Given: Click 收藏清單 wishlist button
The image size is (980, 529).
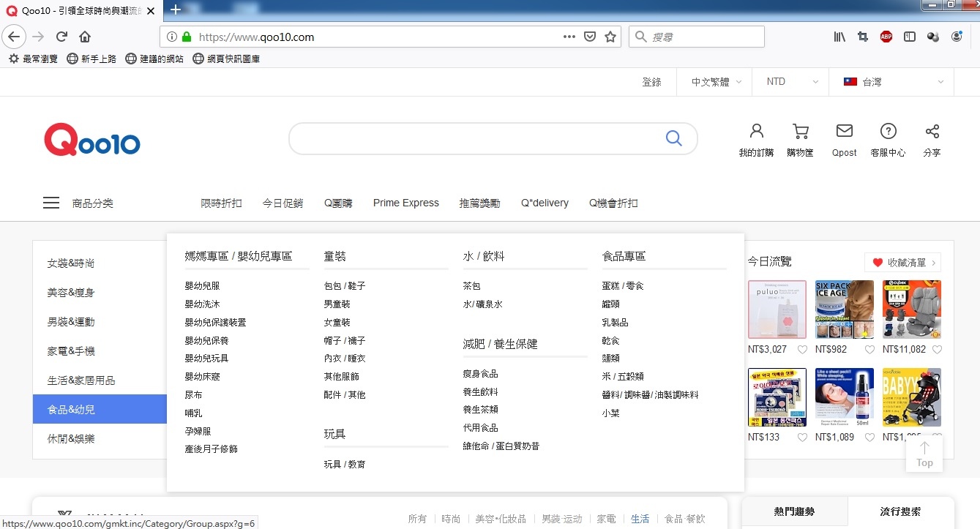Looking at the screenshot, I should [902, 263].
